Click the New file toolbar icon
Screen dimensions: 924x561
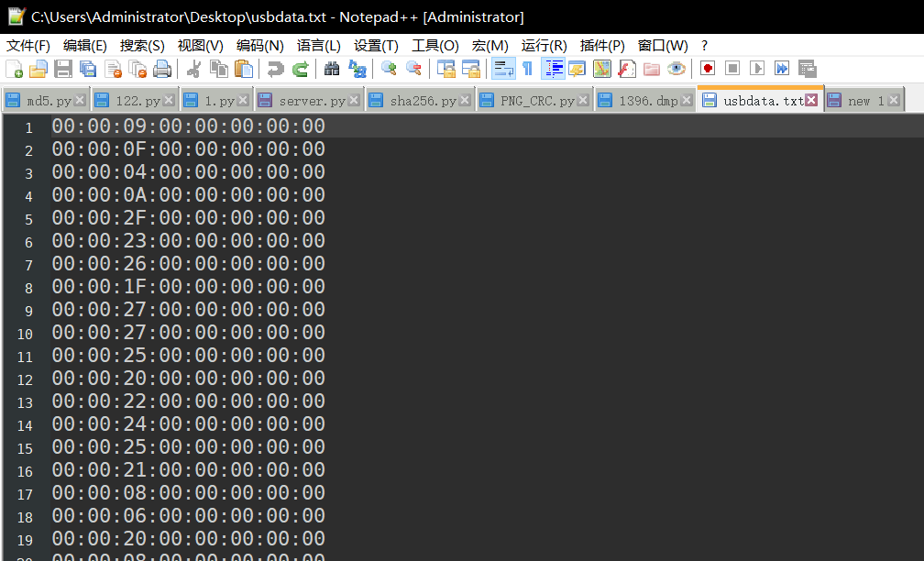[15, 69]
